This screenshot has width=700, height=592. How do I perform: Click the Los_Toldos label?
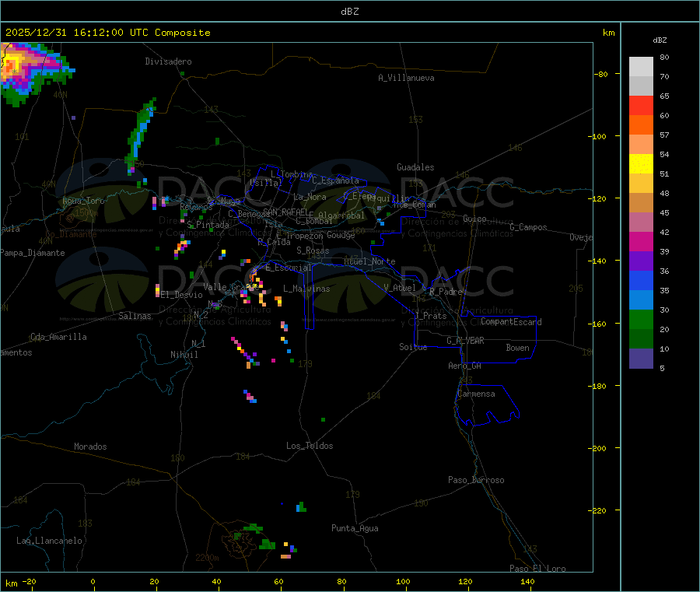[310, 446]
